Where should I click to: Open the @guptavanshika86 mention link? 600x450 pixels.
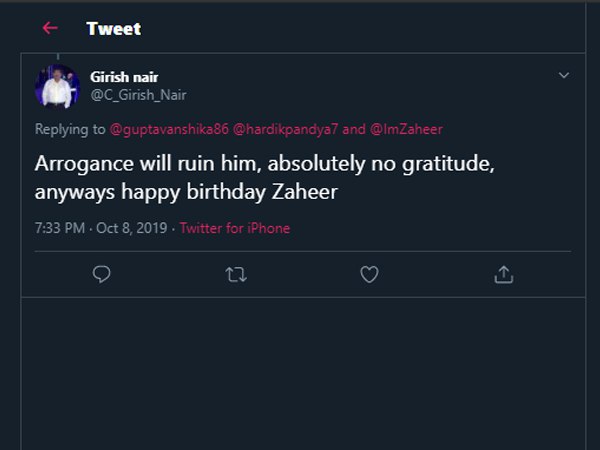[x=169, y=129]
